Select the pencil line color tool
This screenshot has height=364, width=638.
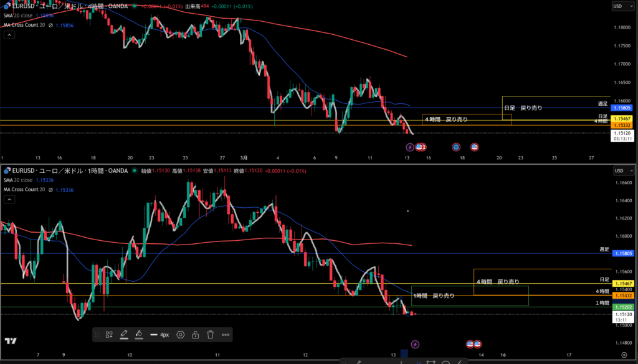[124, 335]
